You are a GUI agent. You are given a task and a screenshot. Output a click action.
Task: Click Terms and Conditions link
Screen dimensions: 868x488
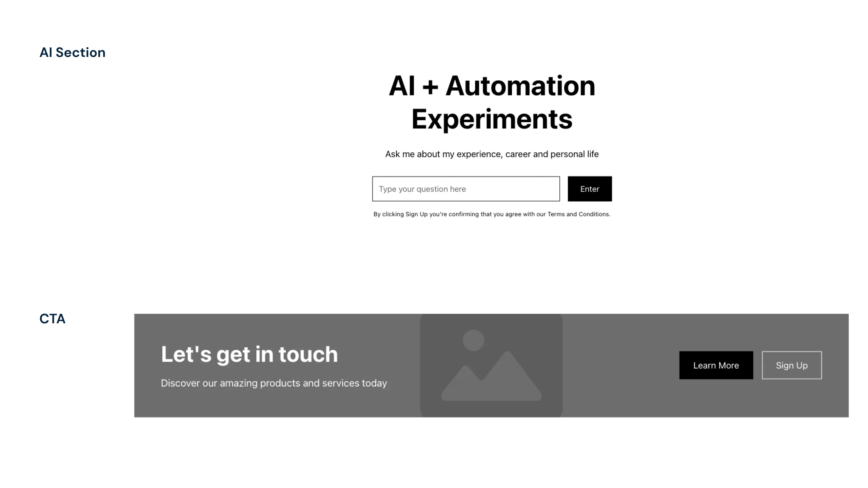click(x=578, y=214)
